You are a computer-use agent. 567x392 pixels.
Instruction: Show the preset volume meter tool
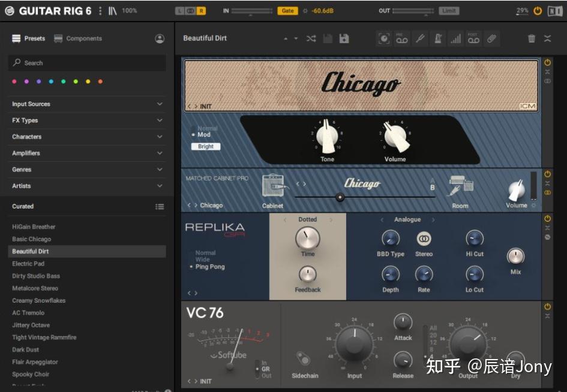pos(455,38)
